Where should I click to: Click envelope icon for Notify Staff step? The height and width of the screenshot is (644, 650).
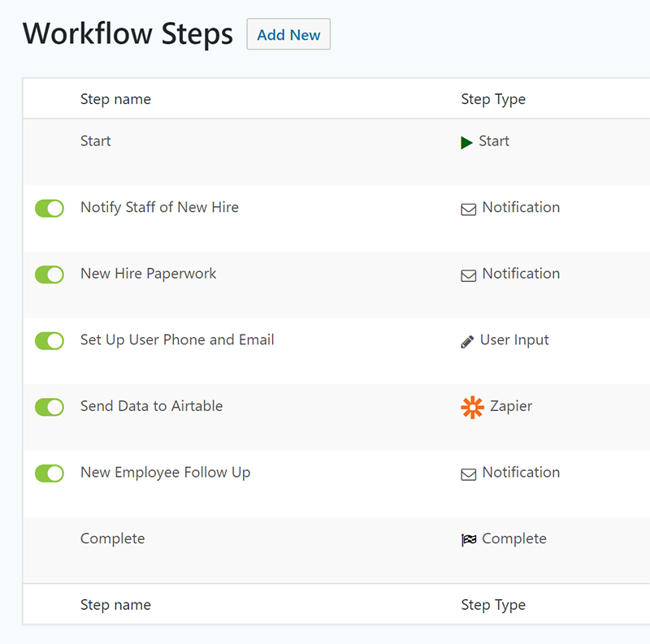[x=469, y=210]
